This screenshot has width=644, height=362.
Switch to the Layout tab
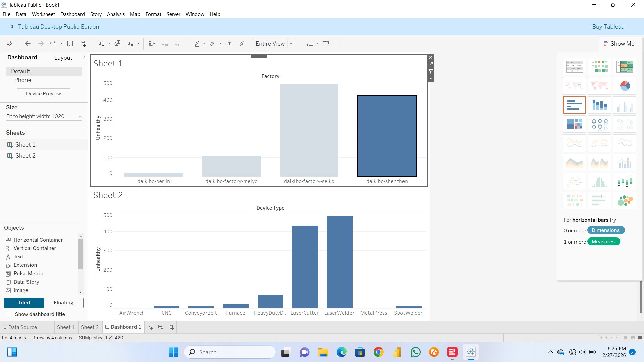(x=63, y=58)
